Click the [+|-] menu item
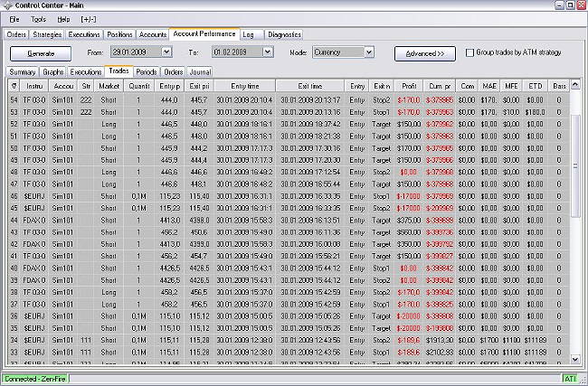This screenshot has width=588, height=386. coord(89,19)
